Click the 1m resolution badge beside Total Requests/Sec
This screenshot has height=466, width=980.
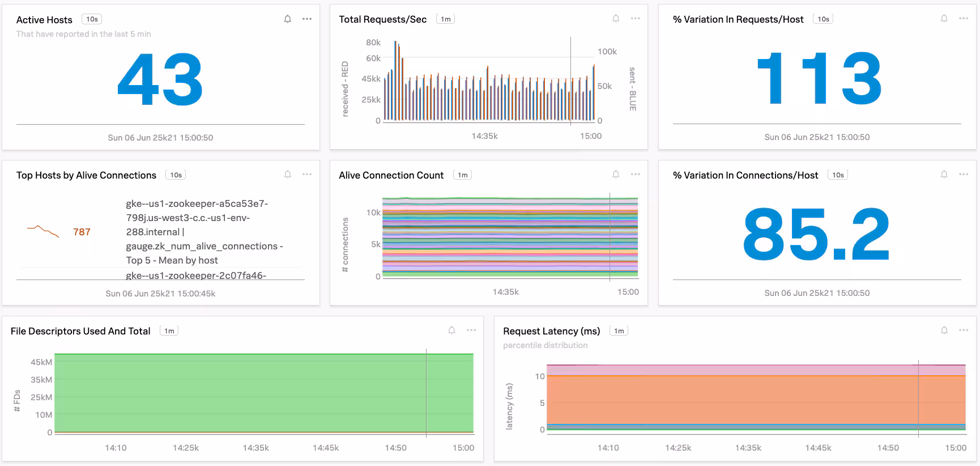point(446,19)
